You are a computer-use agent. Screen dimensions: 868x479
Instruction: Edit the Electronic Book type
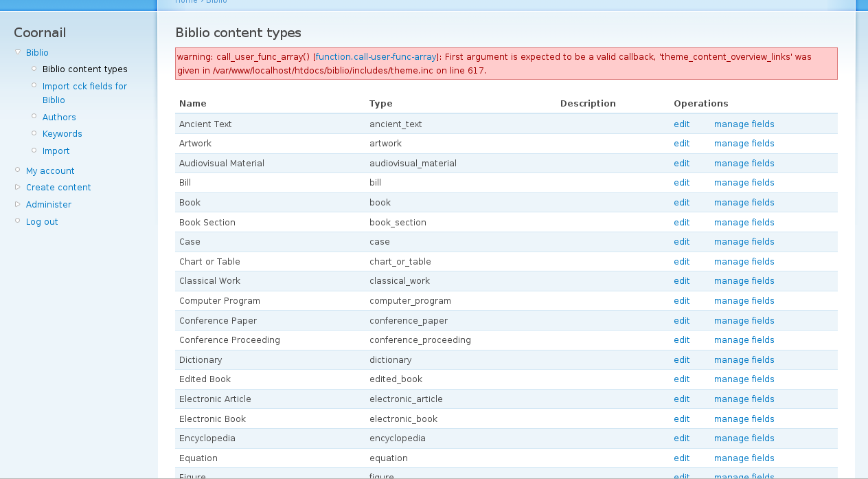point(681,419)
